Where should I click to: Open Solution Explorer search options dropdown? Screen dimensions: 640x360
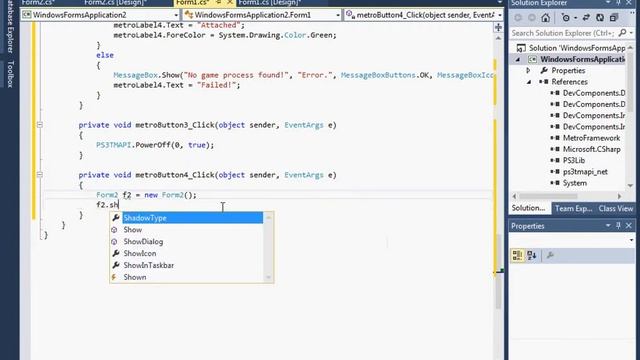point(631,33)
